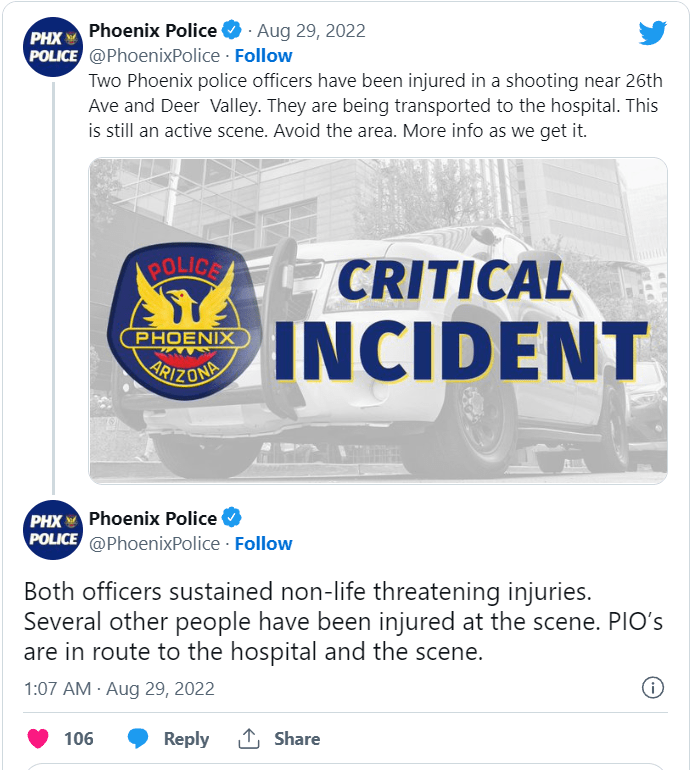Click the Twitter bird logo

[652, 33]
